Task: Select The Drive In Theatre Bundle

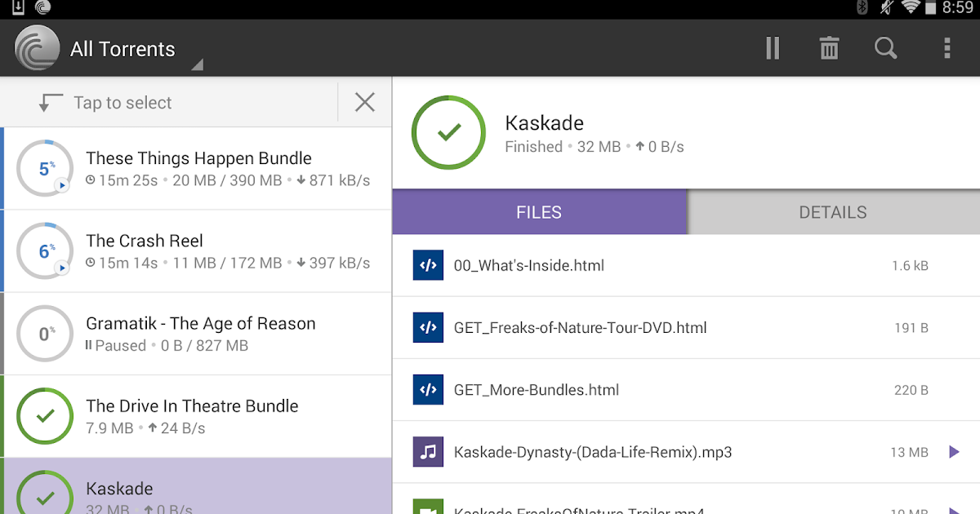Action: [196, 416]
